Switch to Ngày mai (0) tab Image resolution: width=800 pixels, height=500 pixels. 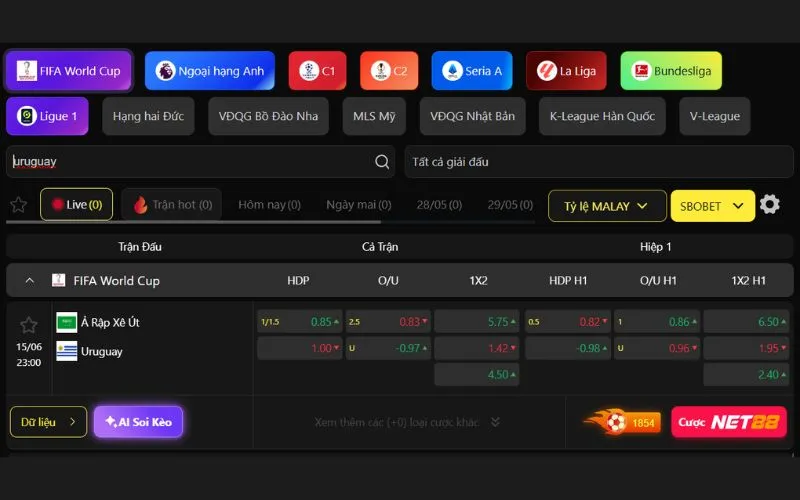coord(359,205)
